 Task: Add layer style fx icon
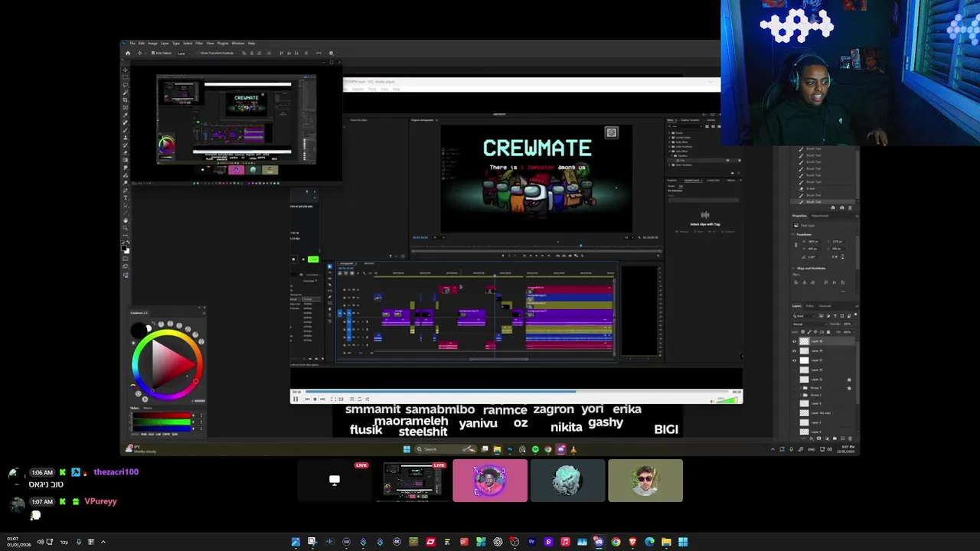click(811, 439)
